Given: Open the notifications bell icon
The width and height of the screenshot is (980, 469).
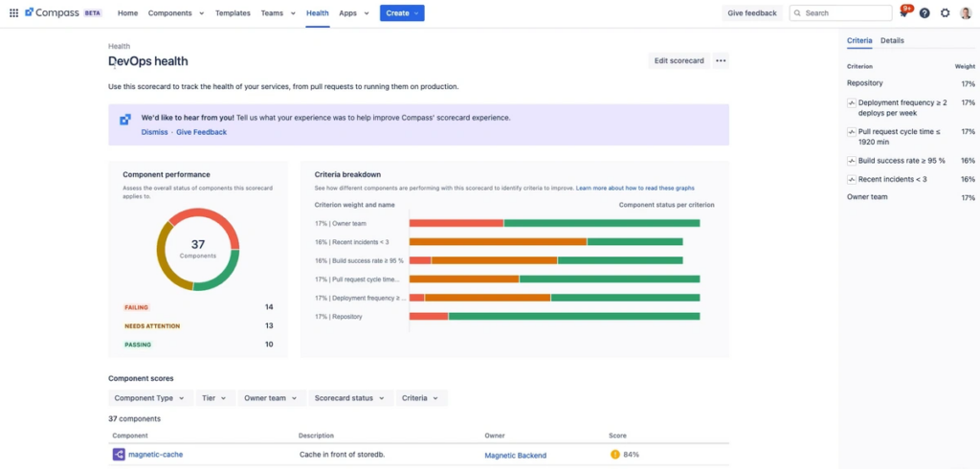Looking at the screenshot, I should [903, 13].
